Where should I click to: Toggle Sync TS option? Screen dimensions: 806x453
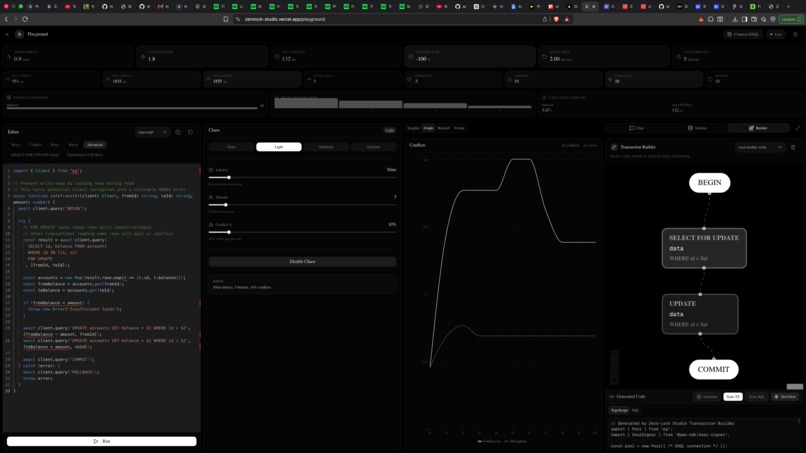pos(733,396)
